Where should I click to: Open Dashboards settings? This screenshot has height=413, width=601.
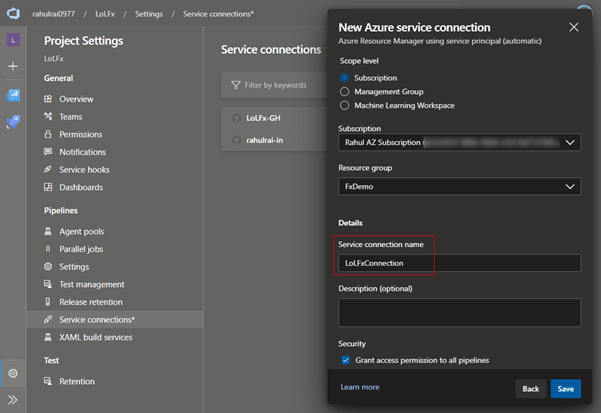coord(81,187)
